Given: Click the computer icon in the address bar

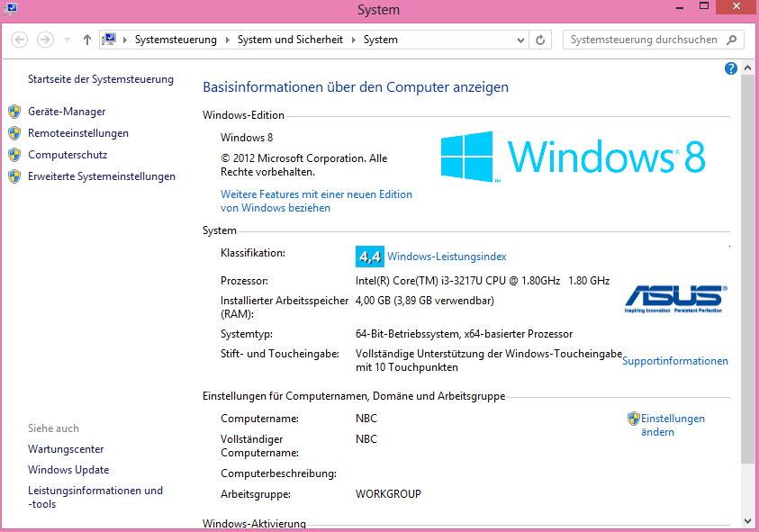Looking at the screenshot, I should point(109,40).
